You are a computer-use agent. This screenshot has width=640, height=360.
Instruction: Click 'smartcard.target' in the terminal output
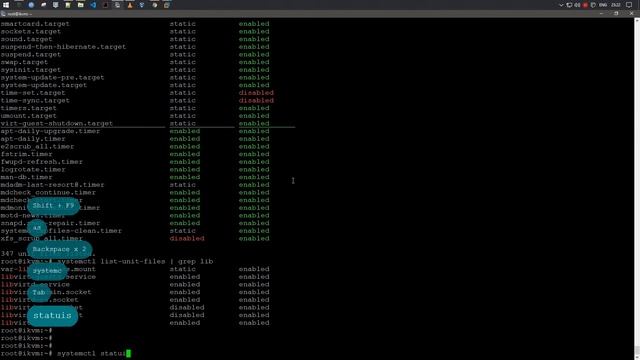[35, 24]
